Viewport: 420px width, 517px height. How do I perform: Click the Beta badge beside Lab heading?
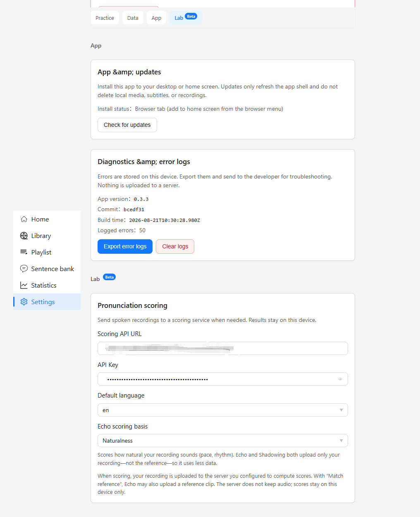coord(109,277)
